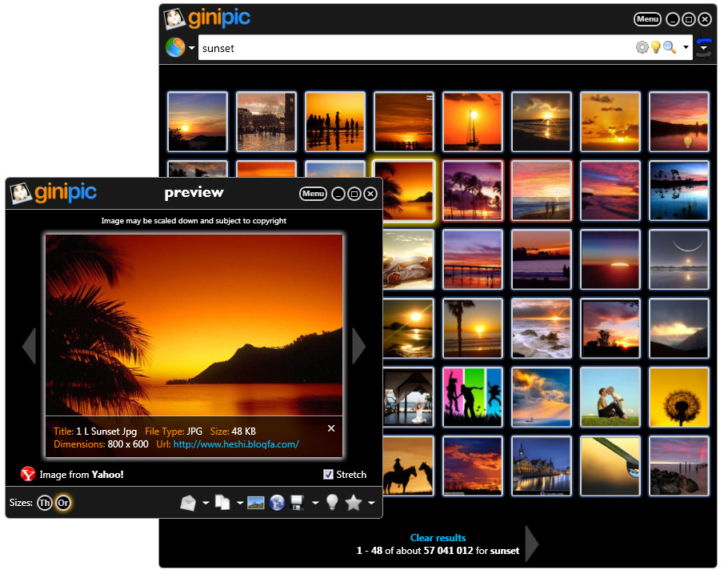Select the rainy city street thumbnail
This screenshot has width=728, height=578.
tap(266, 122)
